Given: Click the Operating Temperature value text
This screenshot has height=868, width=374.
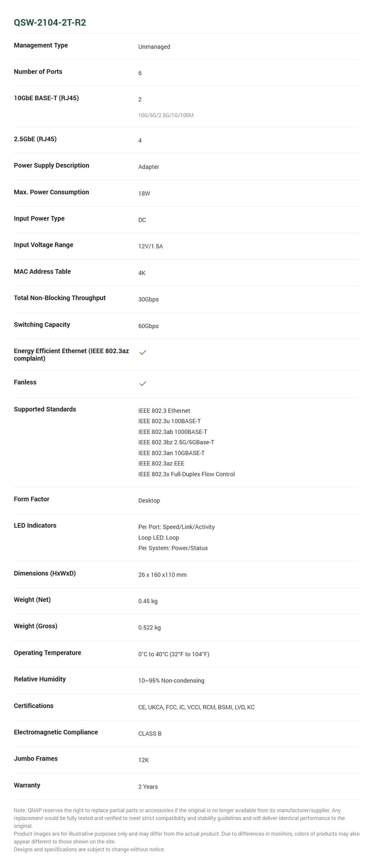Looking at the screenshot, I should click(174, 654).
